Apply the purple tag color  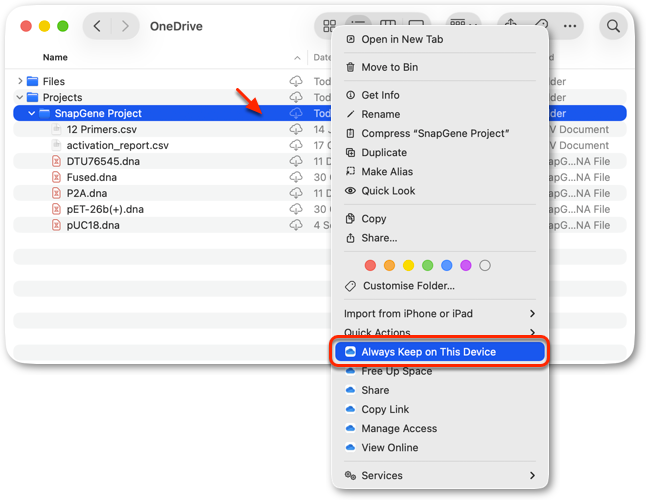tap(466, 266)
